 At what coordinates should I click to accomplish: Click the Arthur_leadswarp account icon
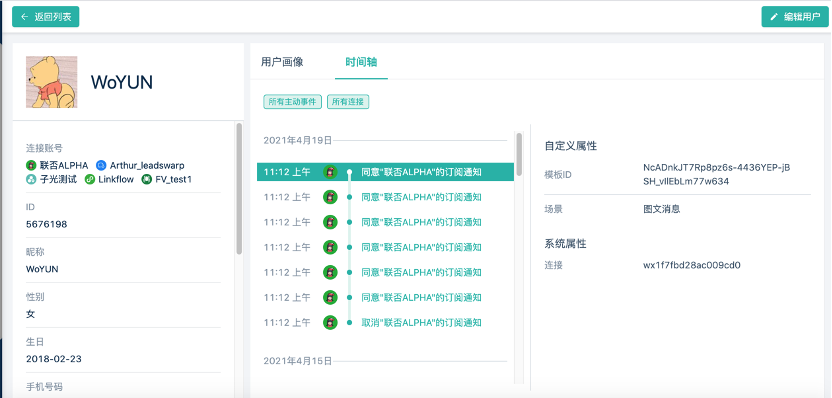coord(101,166)
